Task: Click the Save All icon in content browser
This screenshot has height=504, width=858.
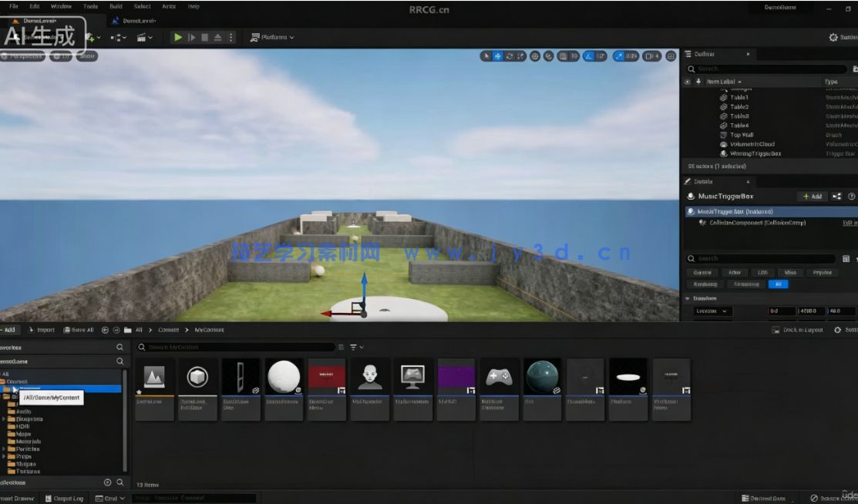Action: [78, 330]
